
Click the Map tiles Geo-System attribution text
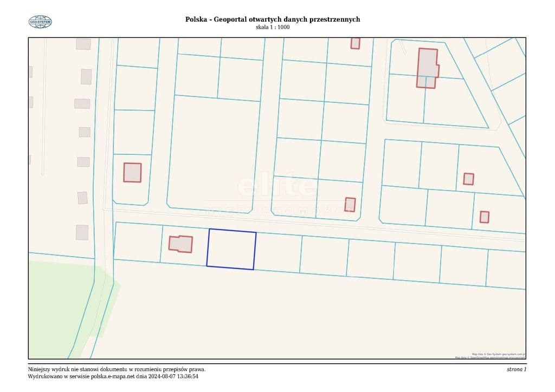498,354
